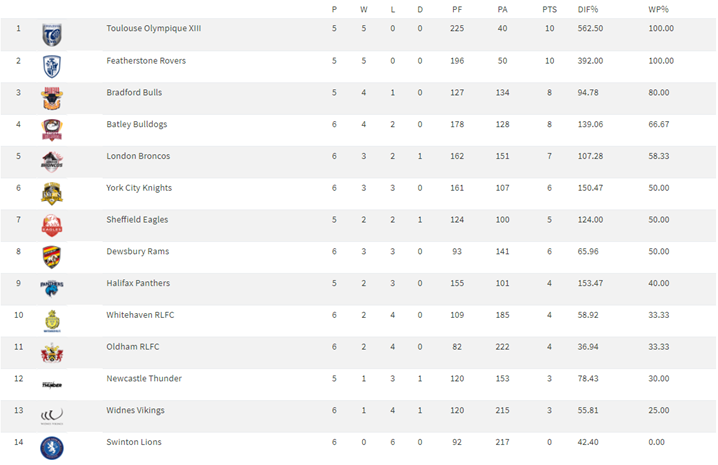
Task: Click the Featherstone Rovers team crest
Action: pos(52,66)
